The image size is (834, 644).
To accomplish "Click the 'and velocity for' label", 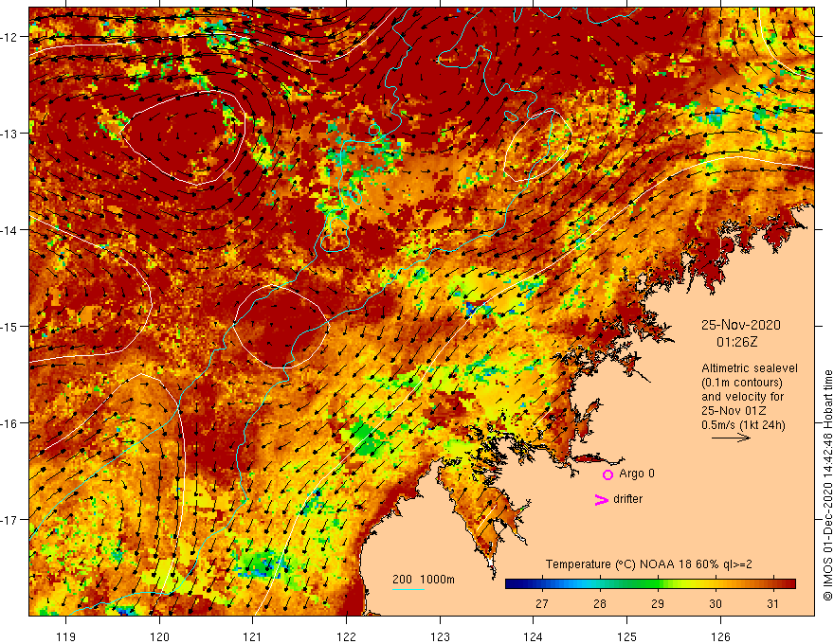I will pos(742,397).
